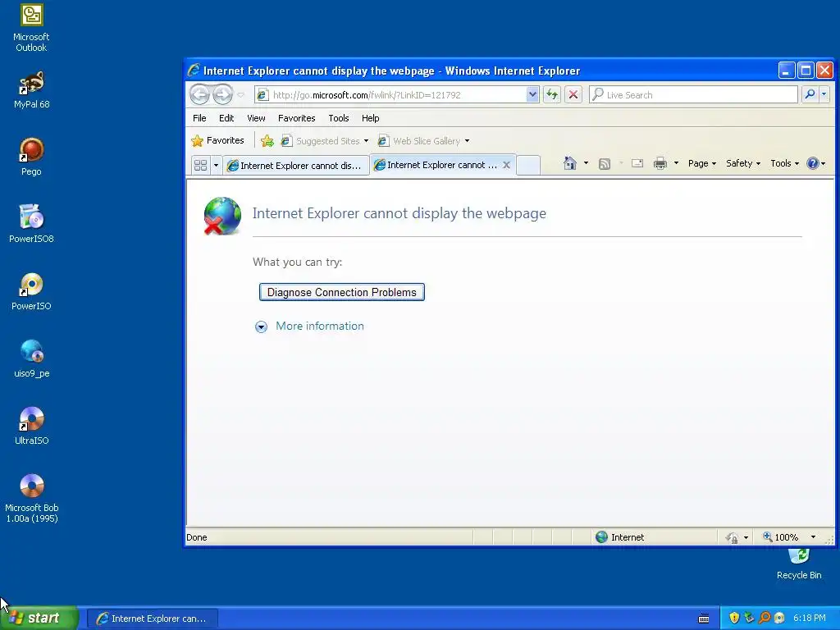Image resolution: width=840 pixels, height=630 pixels.
Task: Open the Tools menu in menu bar
Action: [339, 118]
